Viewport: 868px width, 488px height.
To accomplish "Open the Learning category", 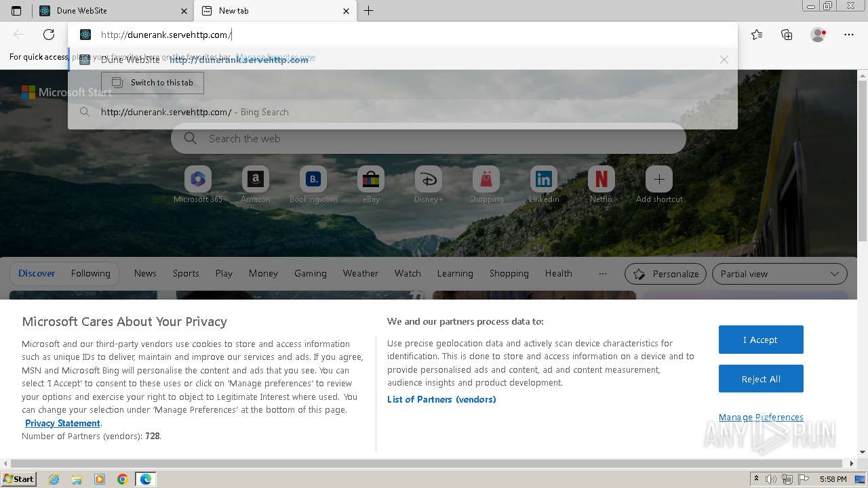I will point(455,274).
